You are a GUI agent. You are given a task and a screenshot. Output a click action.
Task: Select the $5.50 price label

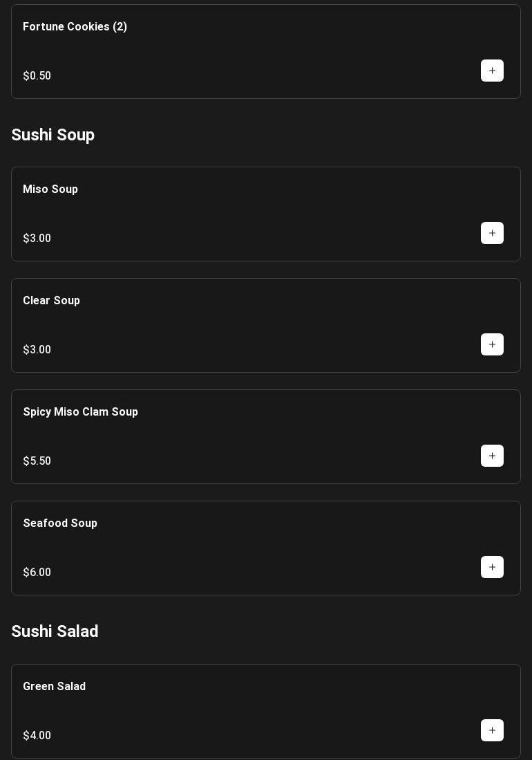coord(37,461)
